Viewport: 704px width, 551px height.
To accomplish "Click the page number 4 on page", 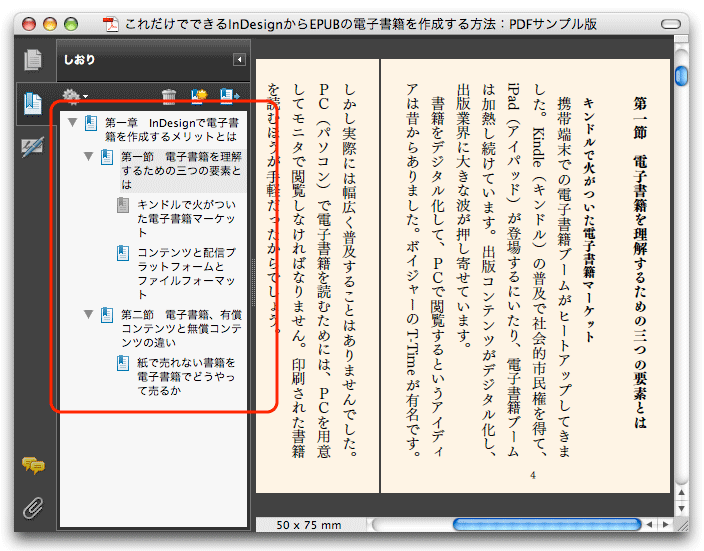I will (x=533, y=475).
